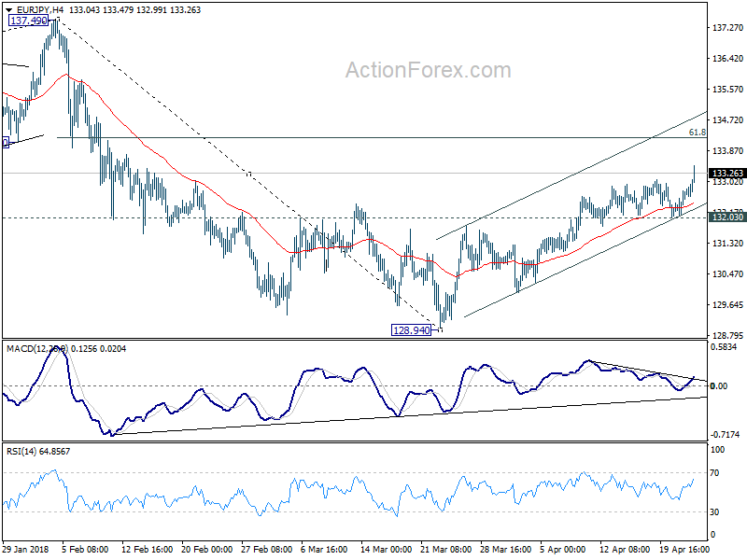Click the 29 Jan 2018 date label
The width and height of the screenshot is (747, 560).
tap(26, 550)
